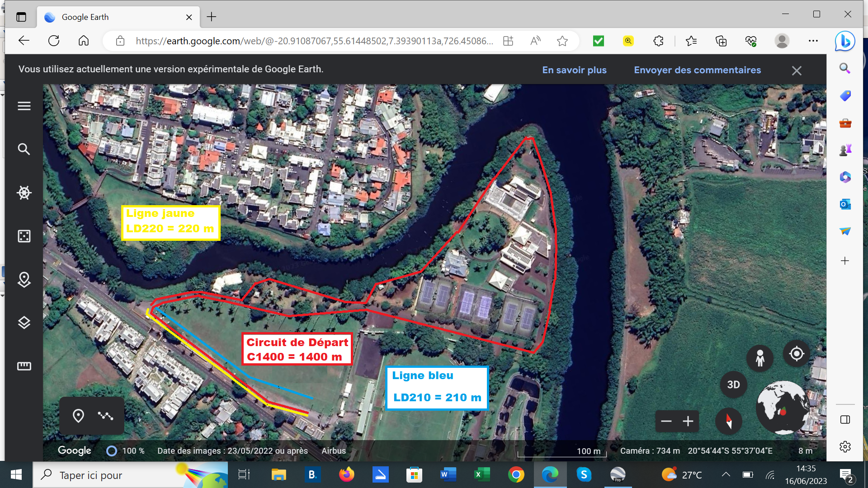Click the zoom out minus button
The width and height of the screenshot is (868, 488).
coord(666,422)
